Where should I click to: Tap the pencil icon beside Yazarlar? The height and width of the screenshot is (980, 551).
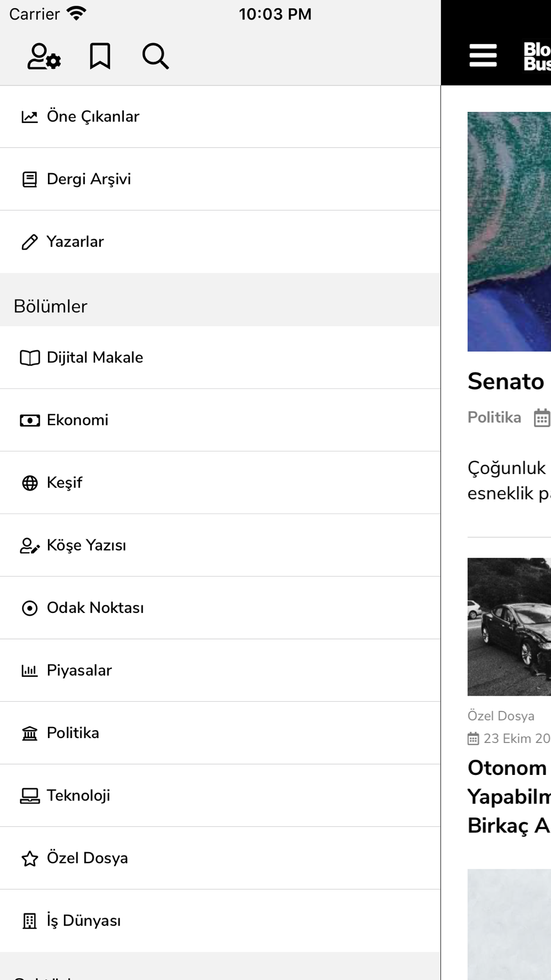click(30, 242)
